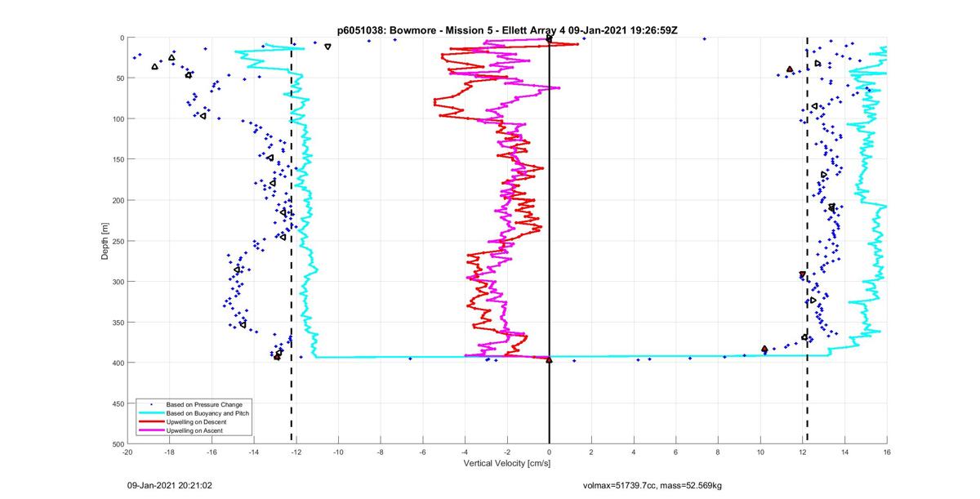Click the 'Vertical Velocity [cm/s]' axis label
This screenshot has height=499, width=980.
pyautogui.click(x=507, y=464)
